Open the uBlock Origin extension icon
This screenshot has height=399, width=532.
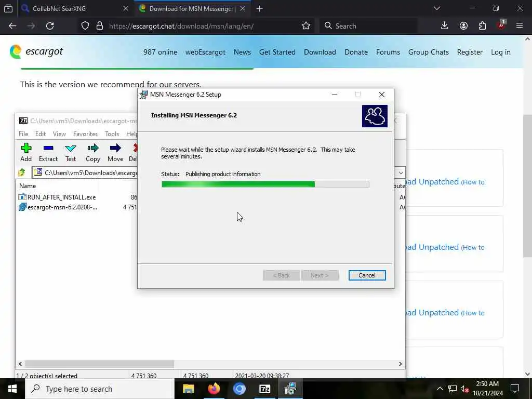tap(501, 25)
